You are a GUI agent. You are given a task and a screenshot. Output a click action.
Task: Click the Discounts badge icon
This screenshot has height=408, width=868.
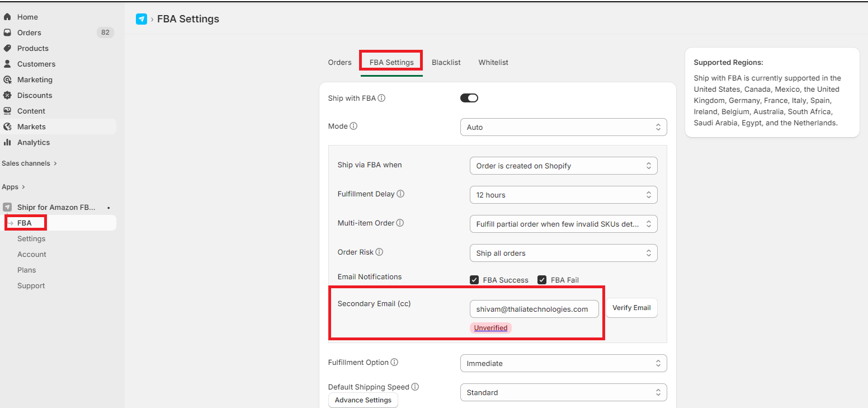[x=7, y=95]
